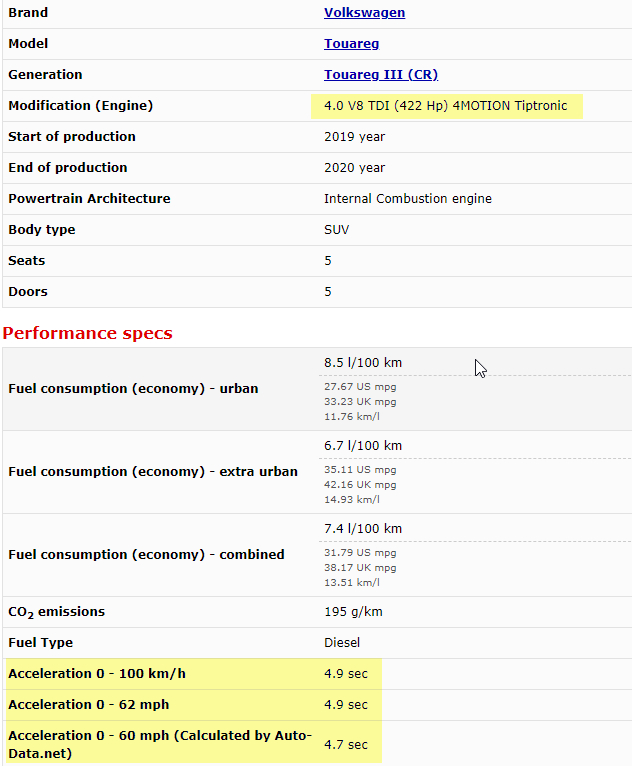
Task: Click the 8.5 l/100 km urban value
Action: [x=363, y=363]
